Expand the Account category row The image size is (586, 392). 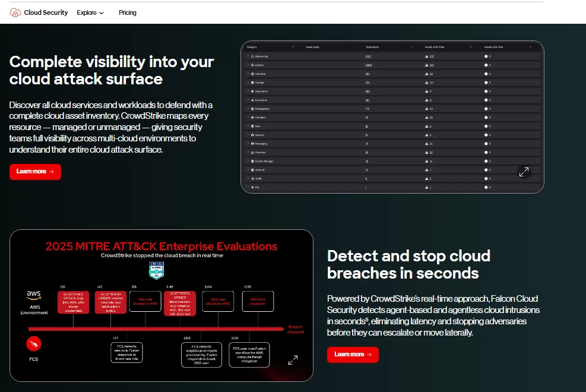point(248,170)
